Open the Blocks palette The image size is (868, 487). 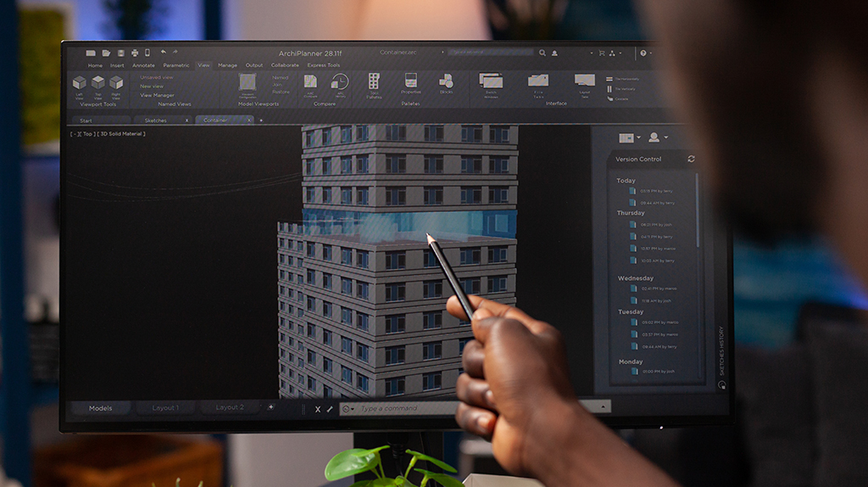coord(446,81)
